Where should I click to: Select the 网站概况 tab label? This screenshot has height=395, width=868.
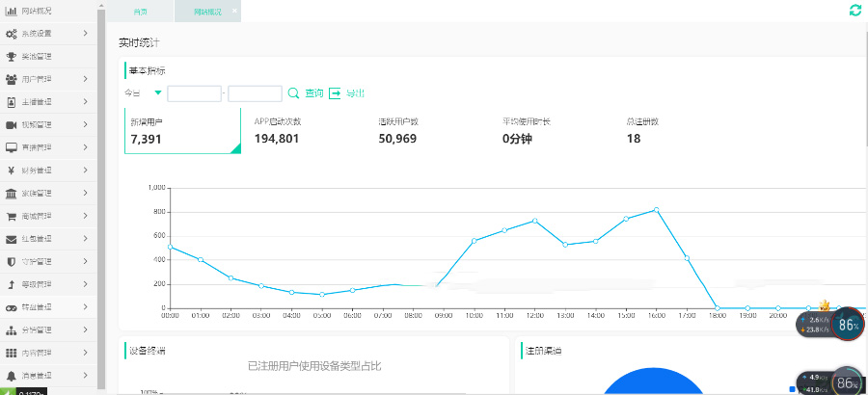pos(207,12)
